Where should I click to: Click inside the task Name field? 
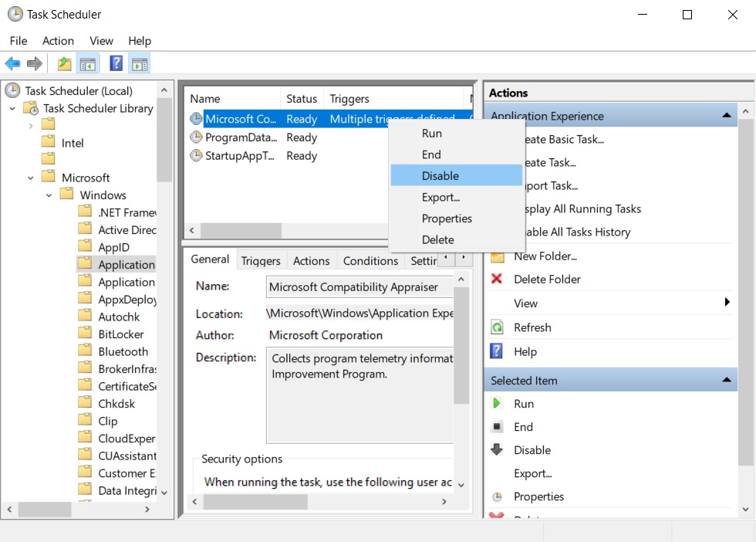[x=359, y=286]
